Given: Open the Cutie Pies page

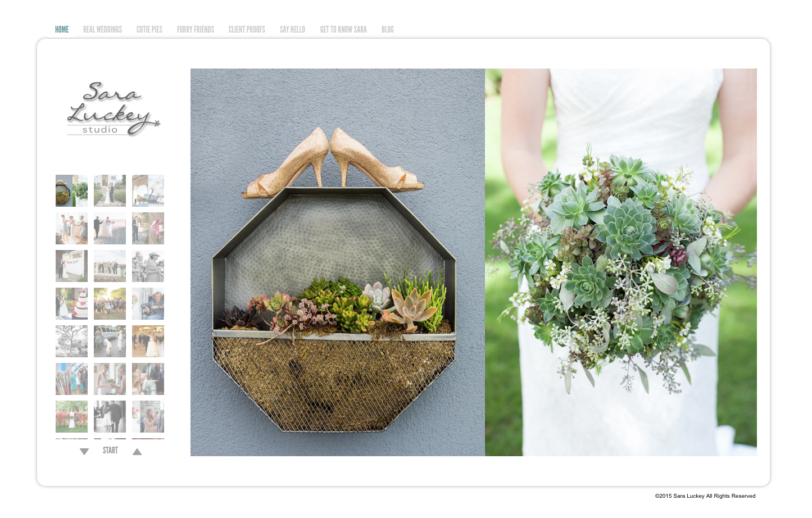Looking at the screenshot, I should pyautogui.click(x=149, y=30).
